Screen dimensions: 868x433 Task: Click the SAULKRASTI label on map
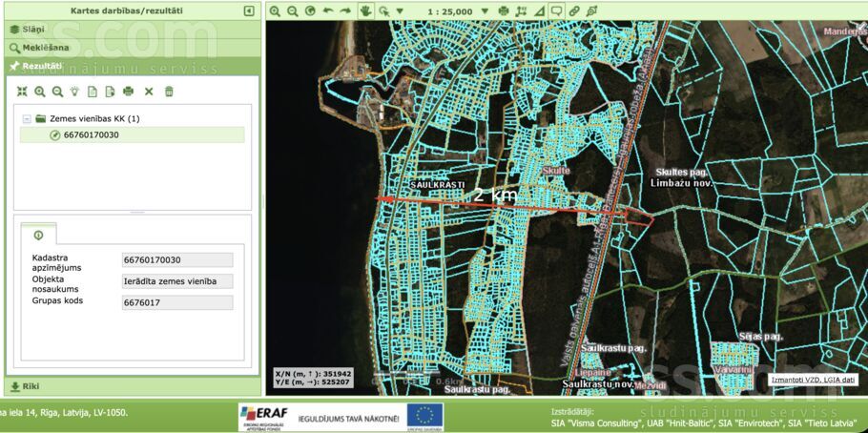437,184
